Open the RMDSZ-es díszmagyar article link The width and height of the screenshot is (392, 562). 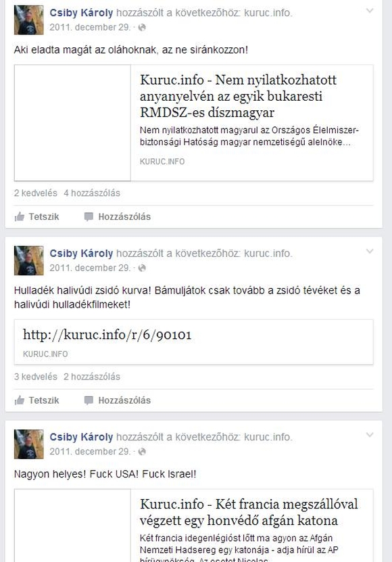[x=238, y=96]
